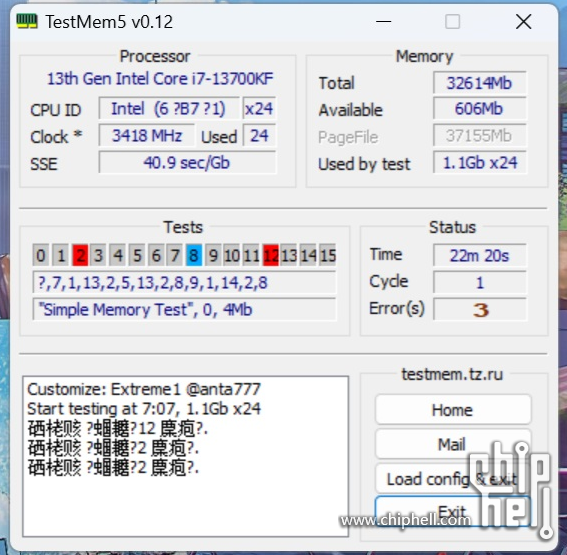Screen dimensions: 567x555
Task: Click the TestMem5 memory chip title icon
Action: (x=27, y=21)
